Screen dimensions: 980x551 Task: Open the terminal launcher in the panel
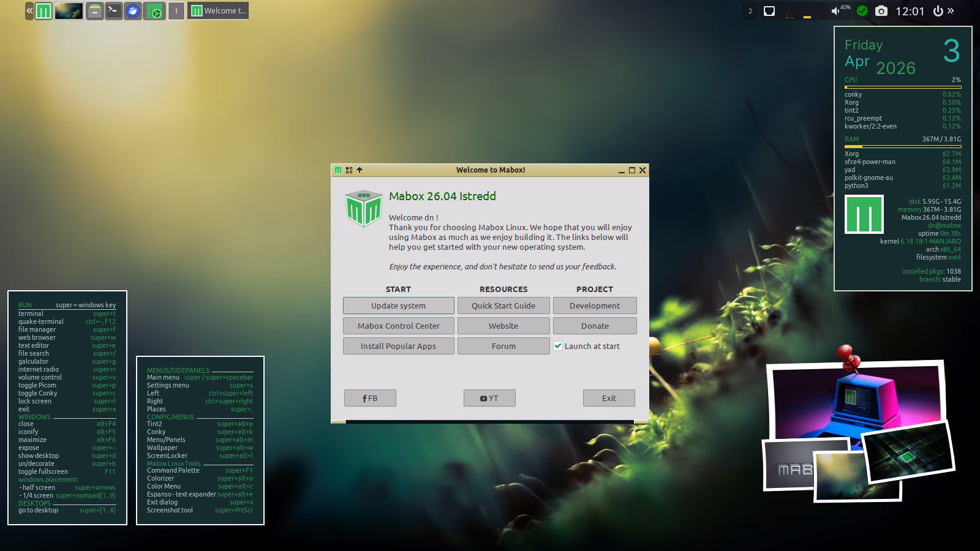(x=113, y=11)
